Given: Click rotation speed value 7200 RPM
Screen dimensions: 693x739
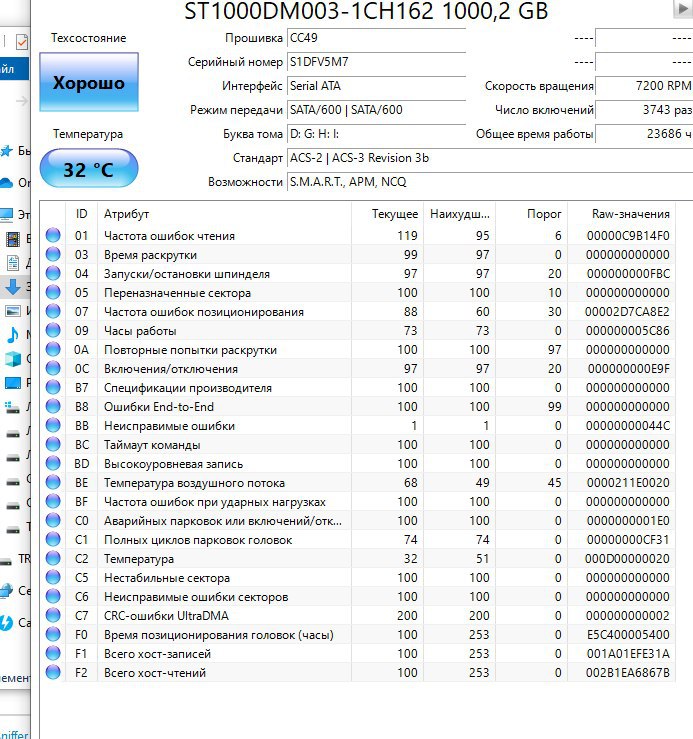Looking at the screenshot, I should click(644, 86).
